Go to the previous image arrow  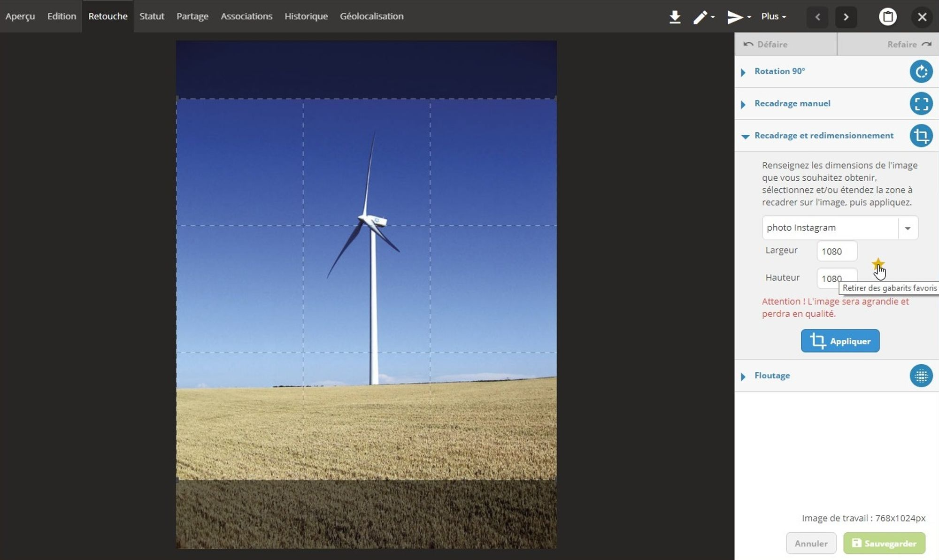817,17
